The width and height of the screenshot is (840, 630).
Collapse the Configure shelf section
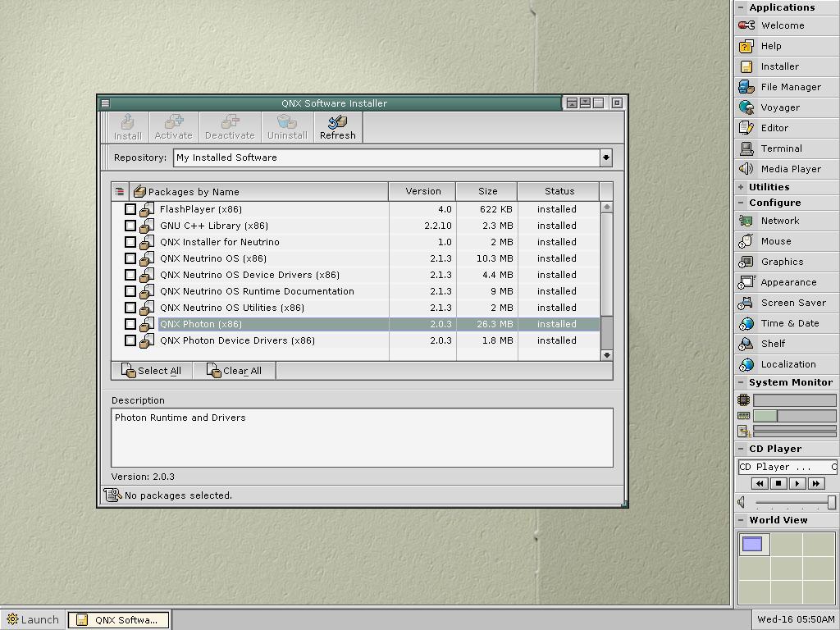741,203
